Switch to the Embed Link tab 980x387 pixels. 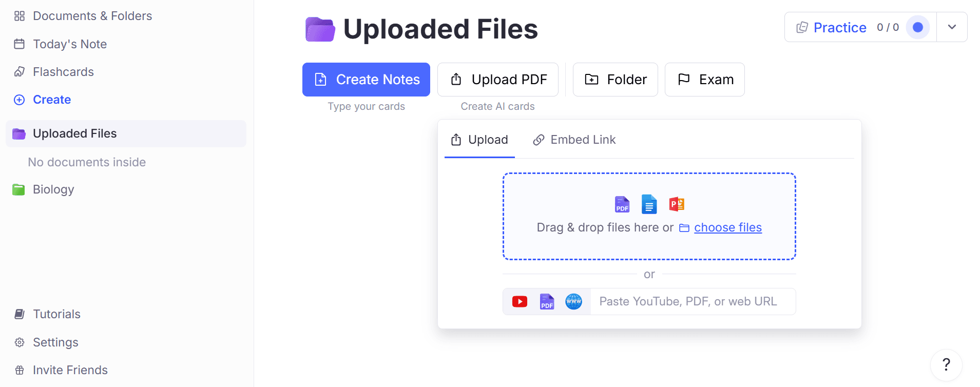[x=574, y=140]
